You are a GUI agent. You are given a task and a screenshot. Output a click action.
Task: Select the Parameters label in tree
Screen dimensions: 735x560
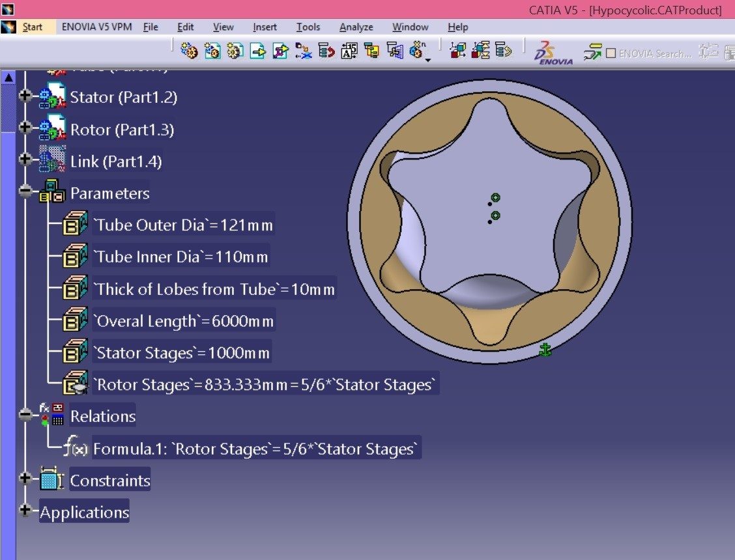[x=109, y=193]
